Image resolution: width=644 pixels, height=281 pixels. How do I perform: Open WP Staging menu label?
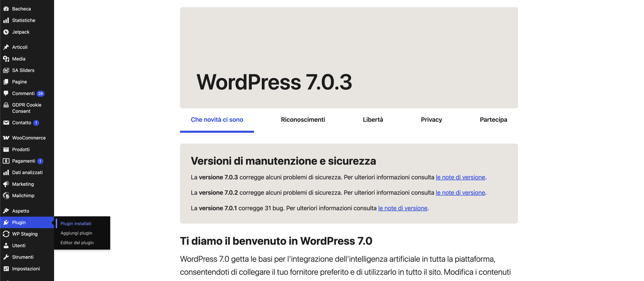pyautogui.click(x=25, y=234)
